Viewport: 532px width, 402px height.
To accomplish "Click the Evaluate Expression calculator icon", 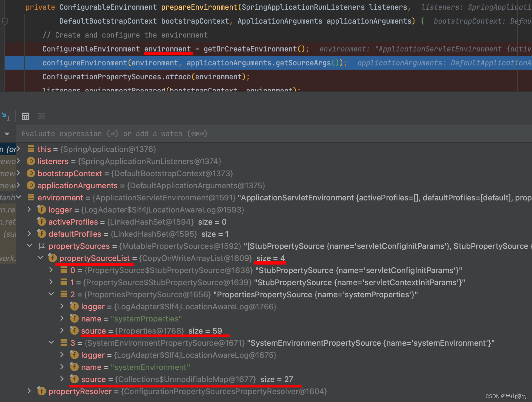I will [25, 116].
